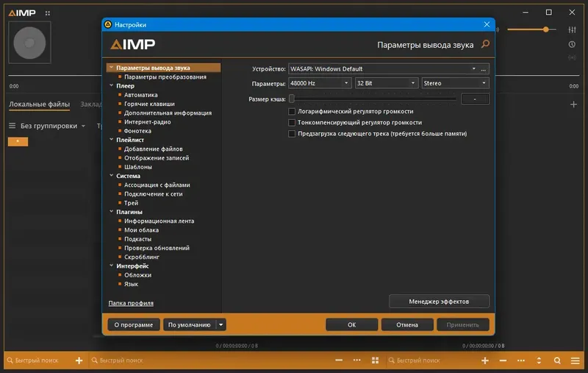Select Трей in the tree
This screenshot has height=373, width=588.
(131, 203)
